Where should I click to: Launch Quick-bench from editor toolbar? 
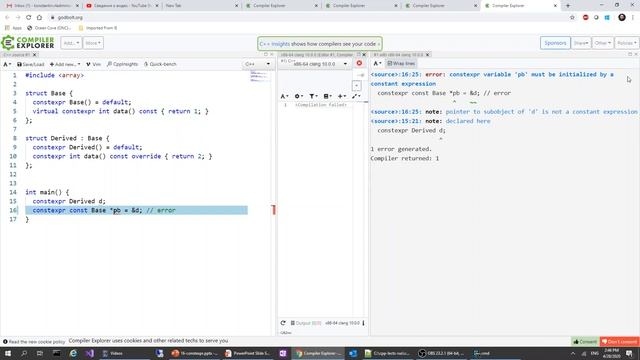point(160,64)
